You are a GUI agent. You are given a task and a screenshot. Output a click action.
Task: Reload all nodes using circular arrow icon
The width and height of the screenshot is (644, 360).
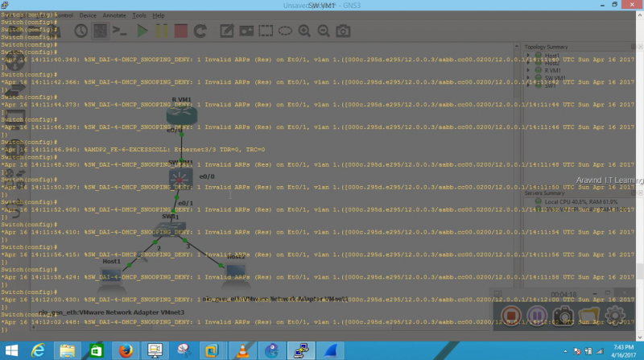201,31
